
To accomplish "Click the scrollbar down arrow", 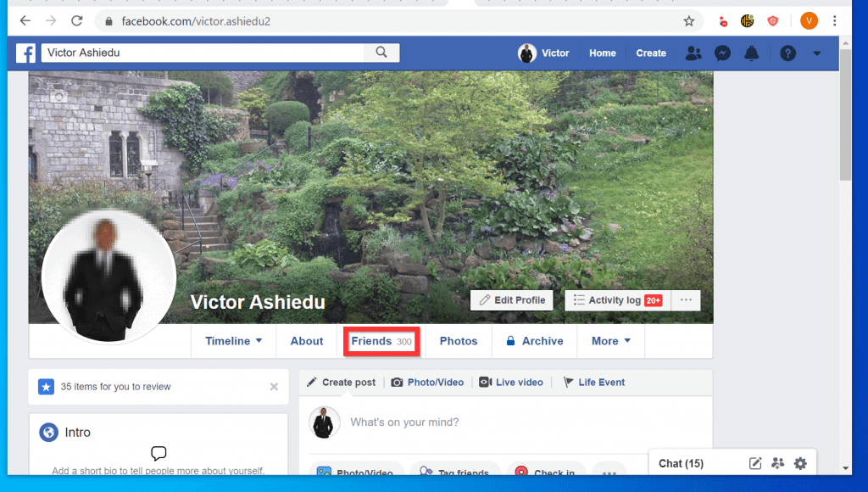I will coord(845,468).
